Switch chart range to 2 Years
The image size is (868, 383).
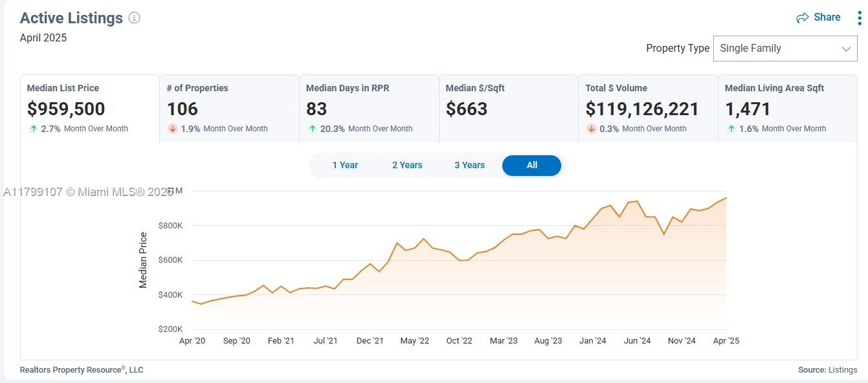tap(407, 165)
